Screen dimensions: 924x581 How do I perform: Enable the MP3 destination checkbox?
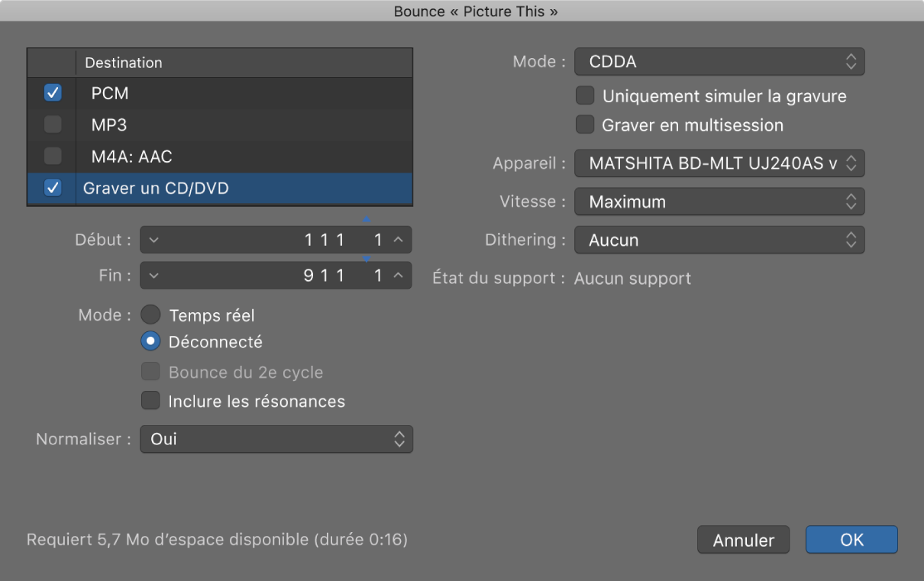[x=53, y=124]
